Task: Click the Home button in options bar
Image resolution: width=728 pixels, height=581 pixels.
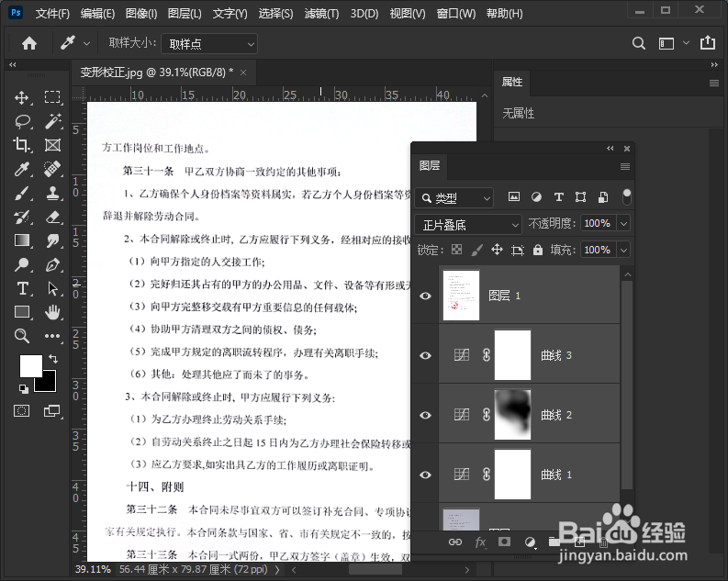Action: point(29,44)
